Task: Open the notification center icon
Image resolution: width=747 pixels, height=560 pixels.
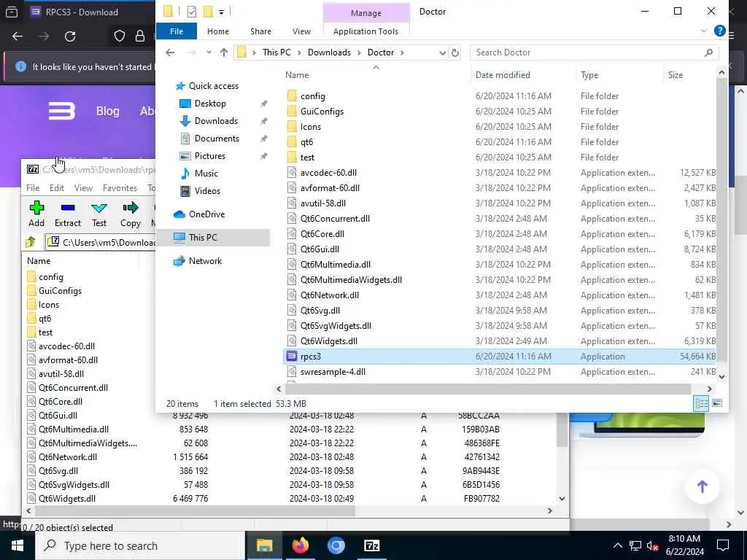Action: (x=723, y=545)
